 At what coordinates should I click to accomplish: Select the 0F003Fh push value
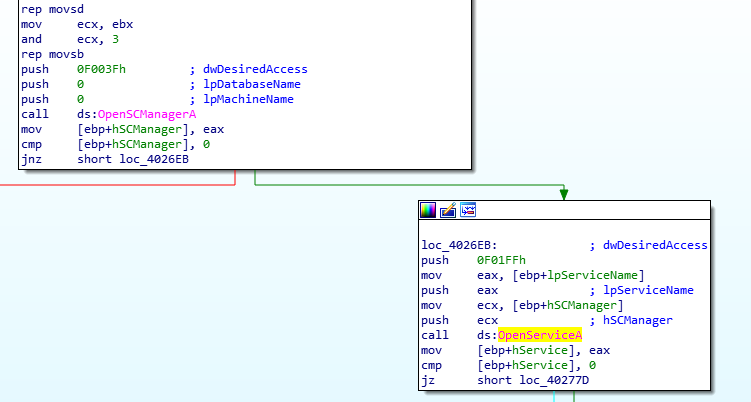[x=101, y=69]
